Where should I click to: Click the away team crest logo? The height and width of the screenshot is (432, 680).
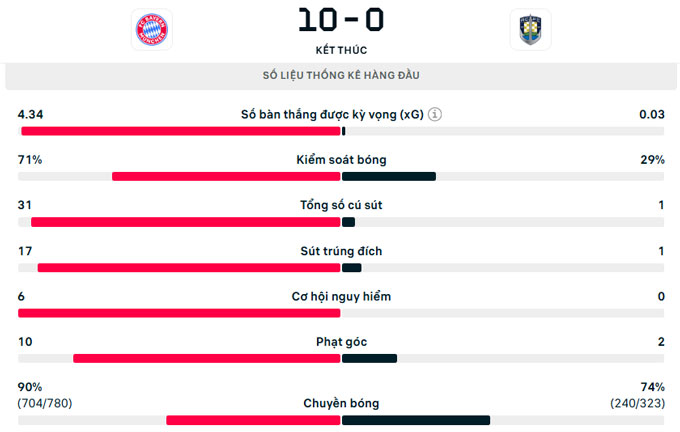[x=530, y=29]
